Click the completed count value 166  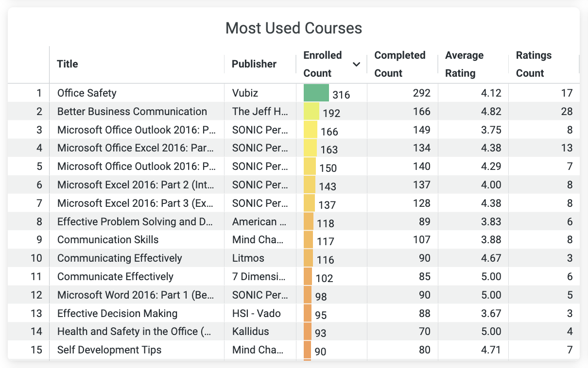tap(421, 111)
